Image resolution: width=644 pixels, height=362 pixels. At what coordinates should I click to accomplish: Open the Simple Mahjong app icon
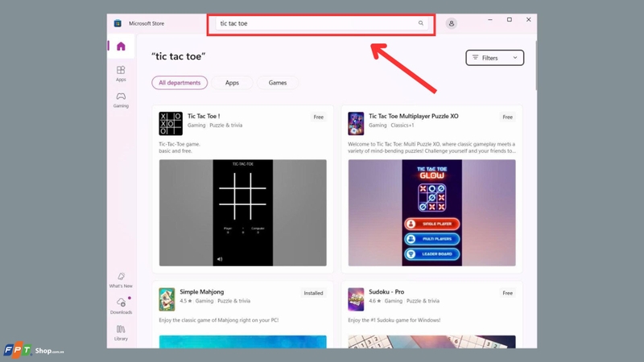point(167,299)
